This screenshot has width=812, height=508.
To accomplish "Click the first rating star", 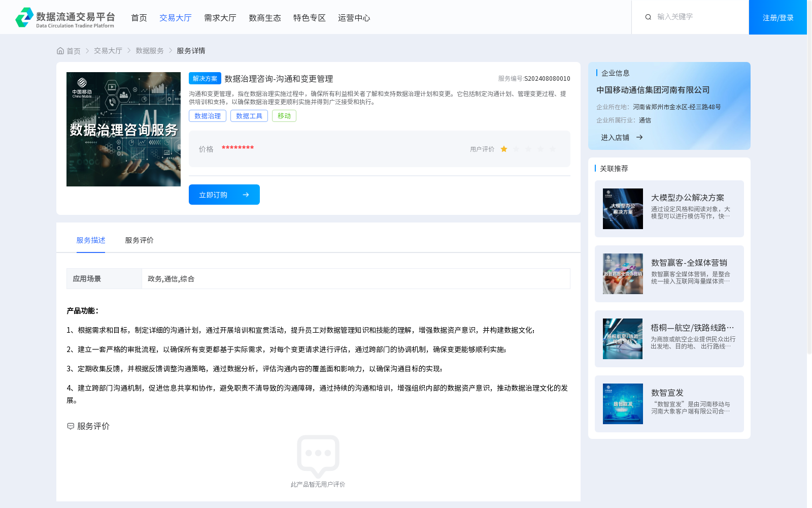I will tap(504, 149).
